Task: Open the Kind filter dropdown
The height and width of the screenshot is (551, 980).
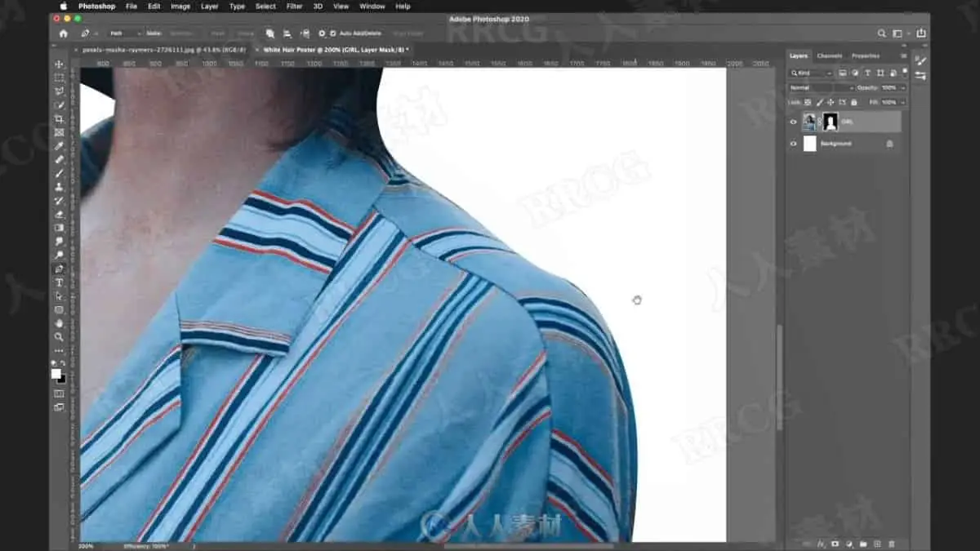Action: coord(811,73)
